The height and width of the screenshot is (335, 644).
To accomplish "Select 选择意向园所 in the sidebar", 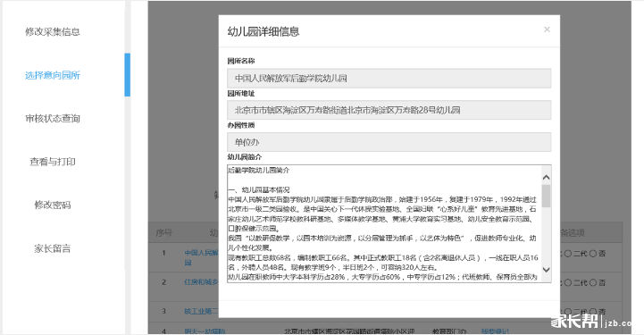I will 53,75.
